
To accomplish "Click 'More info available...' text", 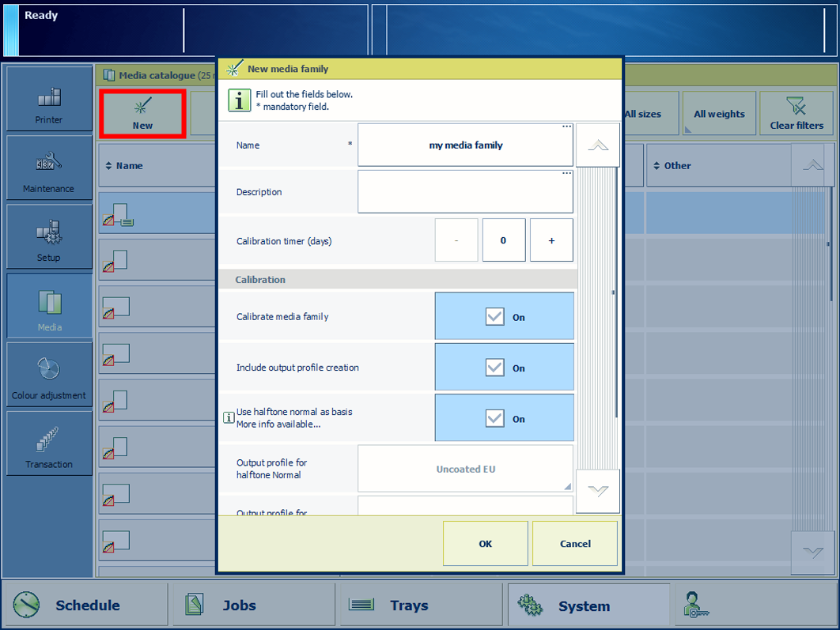I will click(278, 424).
